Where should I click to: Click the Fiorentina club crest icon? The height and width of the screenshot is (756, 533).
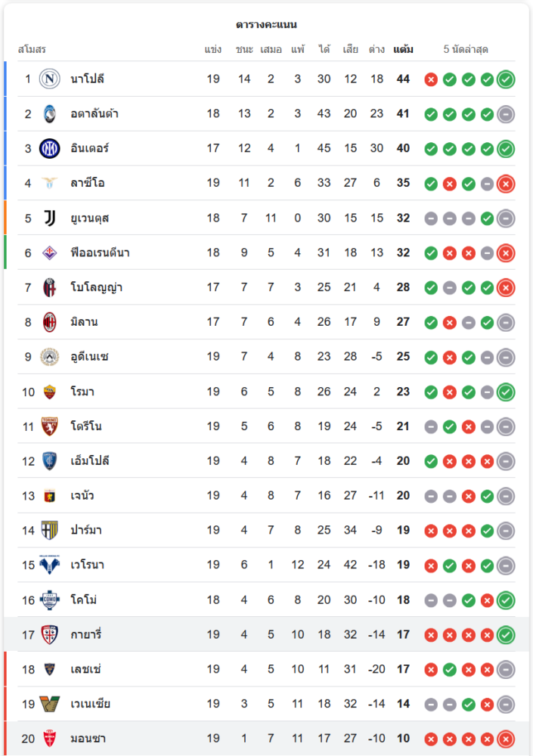(x=50, y=253)
